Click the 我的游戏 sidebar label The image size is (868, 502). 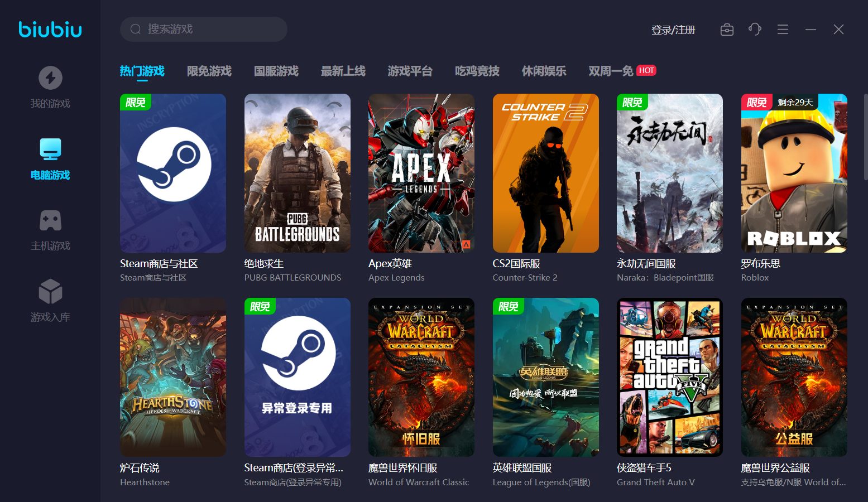(50, 103)
